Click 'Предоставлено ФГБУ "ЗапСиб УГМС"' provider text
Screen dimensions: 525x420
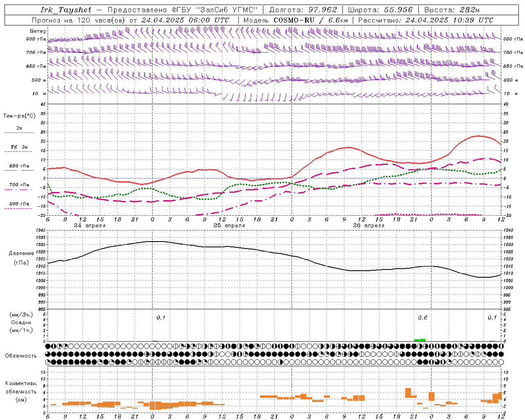pos(183,10)
